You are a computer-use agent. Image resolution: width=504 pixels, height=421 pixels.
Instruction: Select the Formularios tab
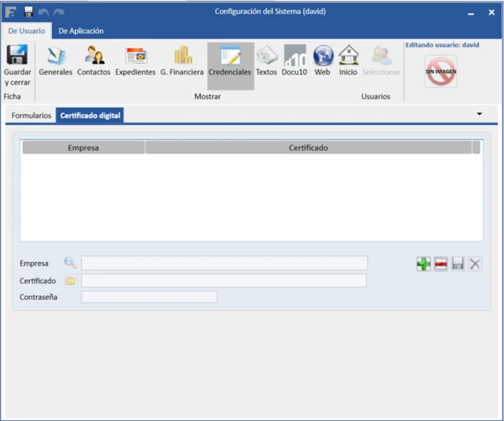click(x=31, y=116)
